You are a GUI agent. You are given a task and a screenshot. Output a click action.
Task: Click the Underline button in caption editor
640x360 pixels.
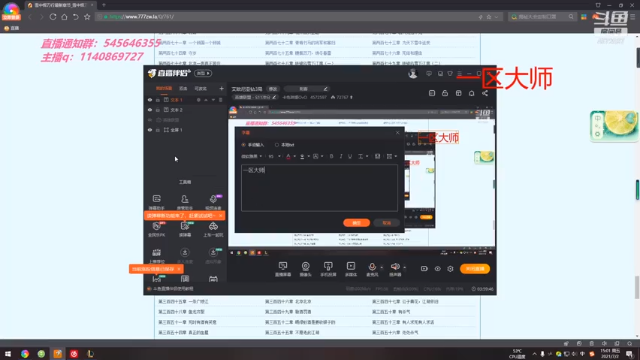(350, 156)
